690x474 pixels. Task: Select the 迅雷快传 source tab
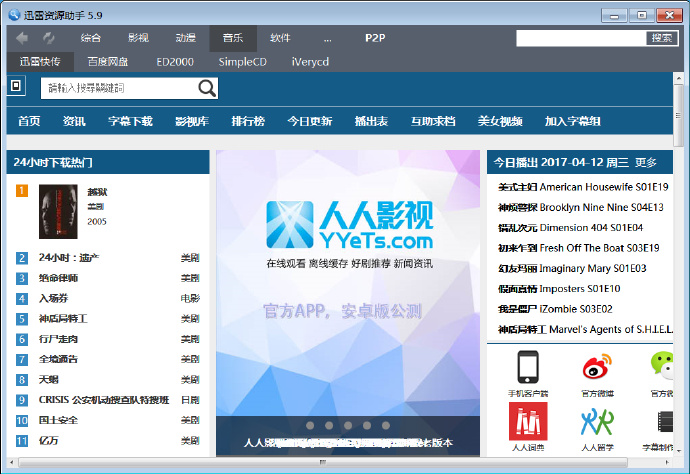click(40, 62)
